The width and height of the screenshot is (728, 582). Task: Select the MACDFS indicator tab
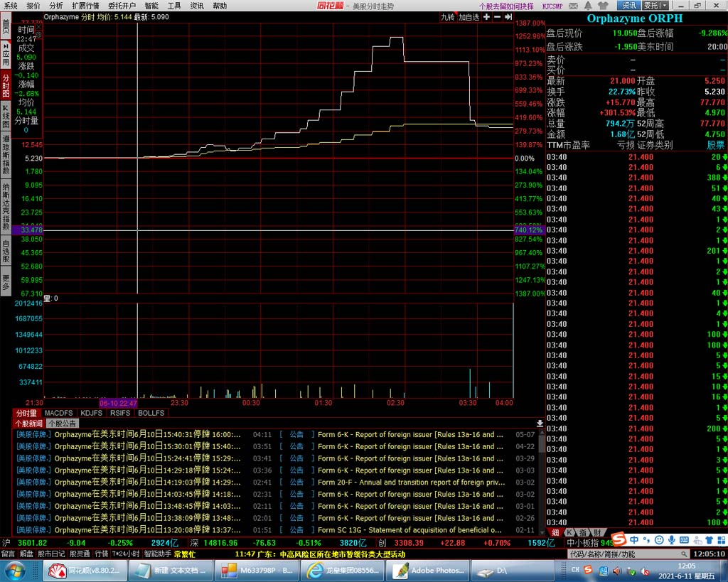coord(59,413)
